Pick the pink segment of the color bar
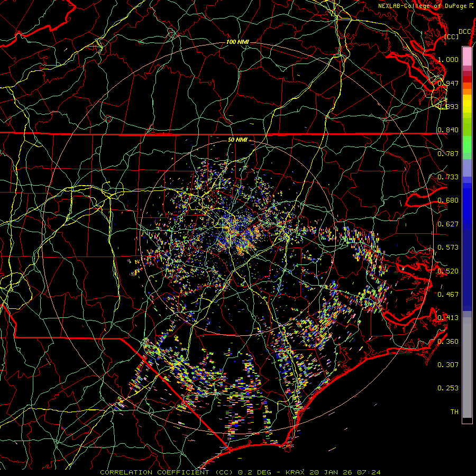The height and width of the screenshot is (476, 476). coord(467,56)
